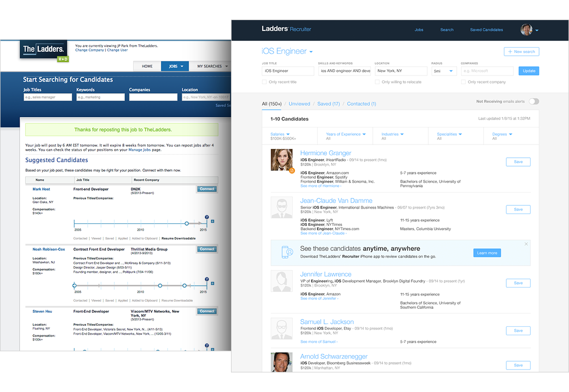Click the Job Title field with iOS Engineer
Viewport: 569px width, 392px height.
[288, 71]
